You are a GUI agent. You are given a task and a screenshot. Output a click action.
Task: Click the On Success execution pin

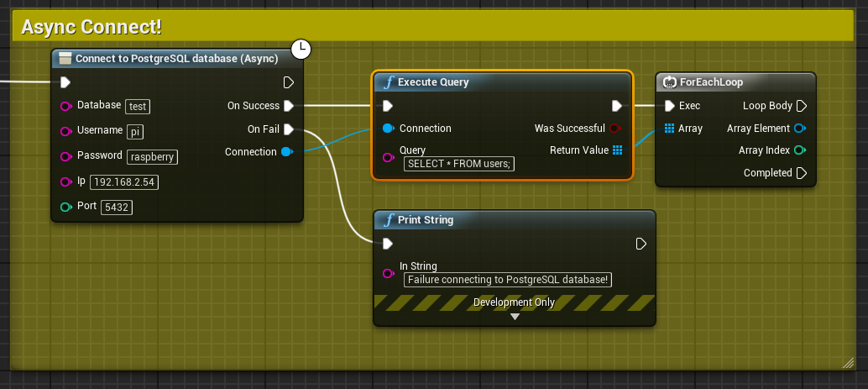288,106
